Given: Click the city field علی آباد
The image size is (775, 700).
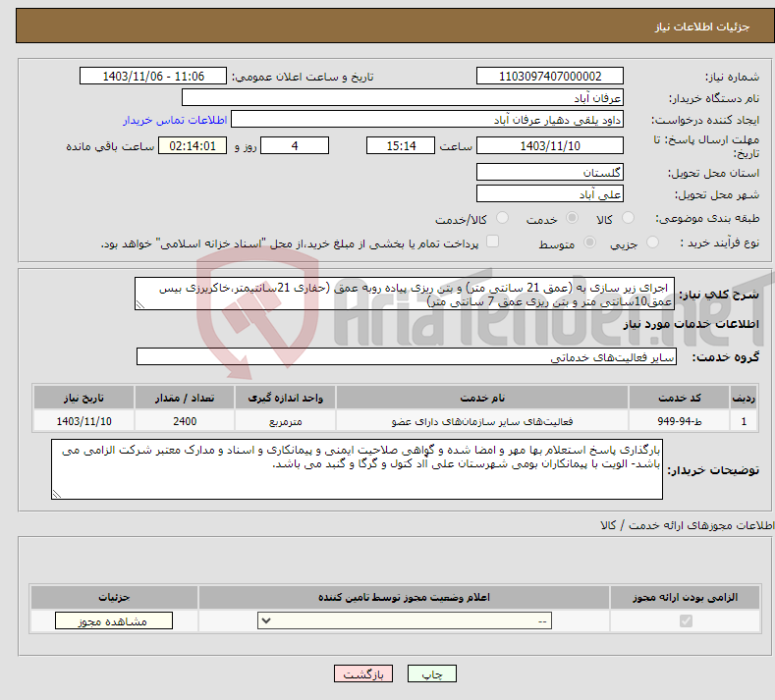Looking at the screenshot, I should (550, 193).
